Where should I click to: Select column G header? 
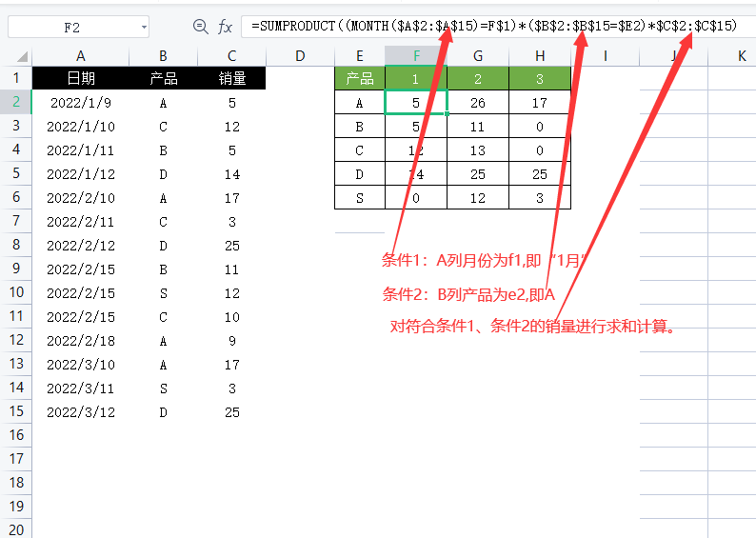[x=478, y=56]
